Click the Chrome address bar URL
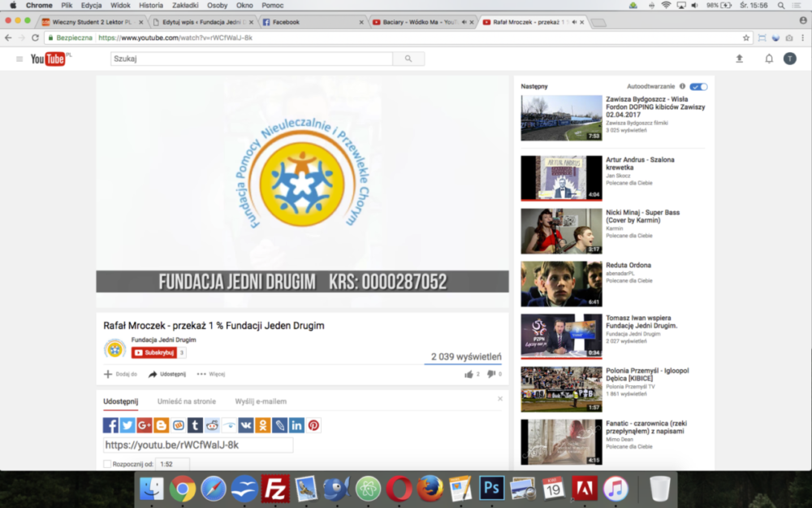 pos(175,37)
